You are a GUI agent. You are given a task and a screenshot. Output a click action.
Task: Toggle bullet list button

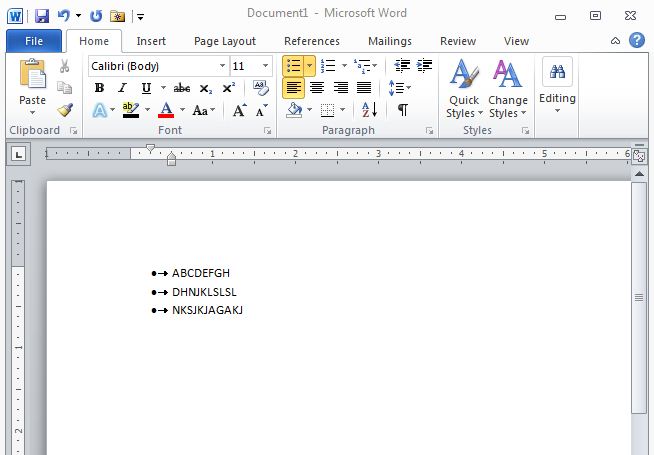coord(294,66)
